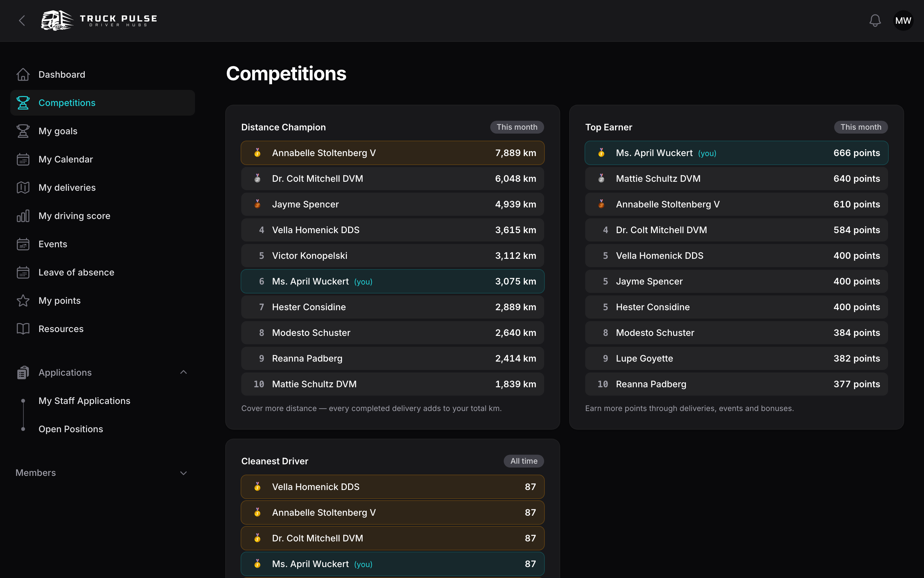Click the My driving score chart icon

(x=23, y=216)
